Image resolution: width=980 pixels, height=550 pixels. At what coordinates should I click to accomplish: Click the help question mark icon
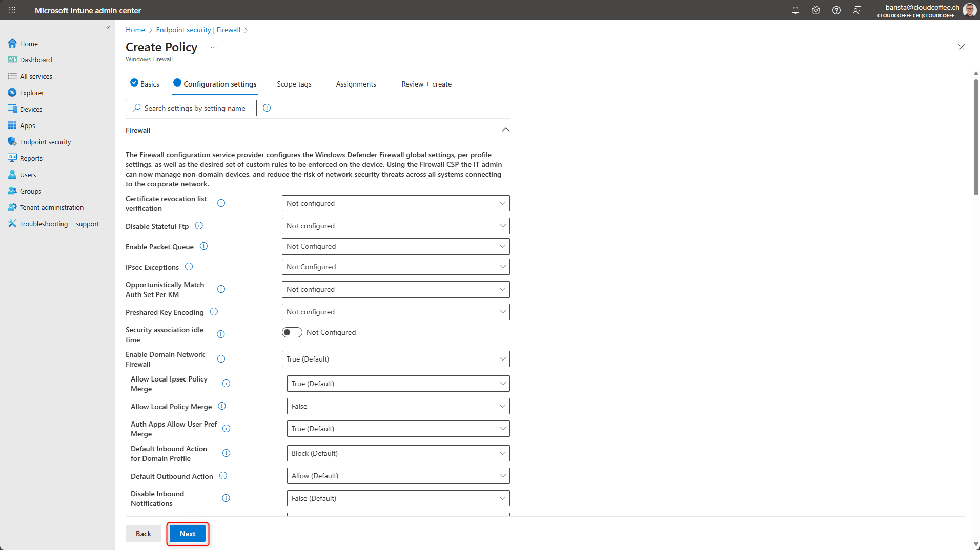coord(836,10)
